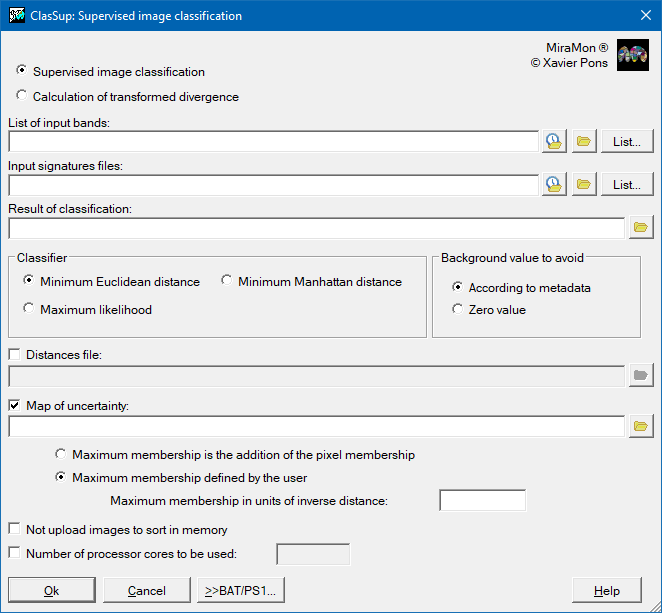The height and width of the screenshot is (613, 662).
Task: Browse folder for Map of uncertainty
Action: point(640,426)
